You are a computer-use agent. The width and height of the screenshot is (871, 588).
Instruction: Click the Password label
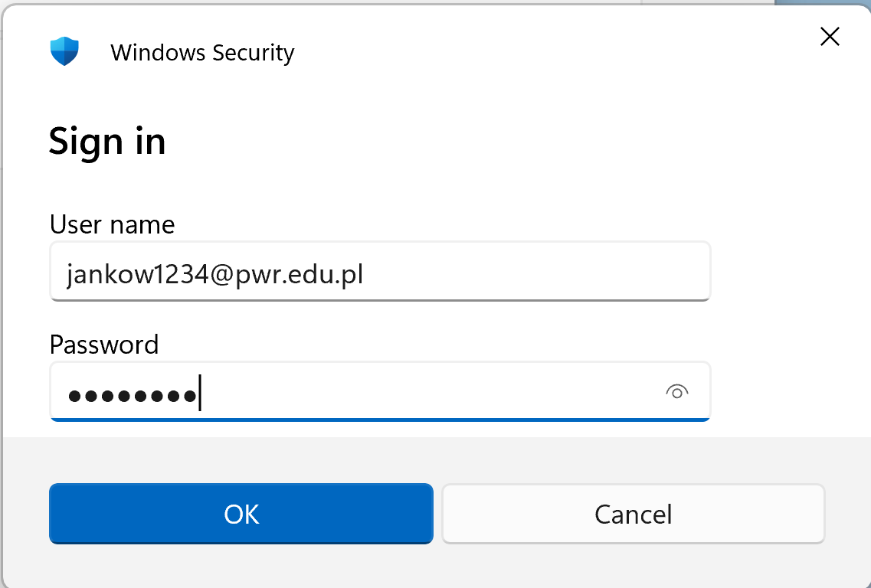pyautogui.click(x=103, y=345)
